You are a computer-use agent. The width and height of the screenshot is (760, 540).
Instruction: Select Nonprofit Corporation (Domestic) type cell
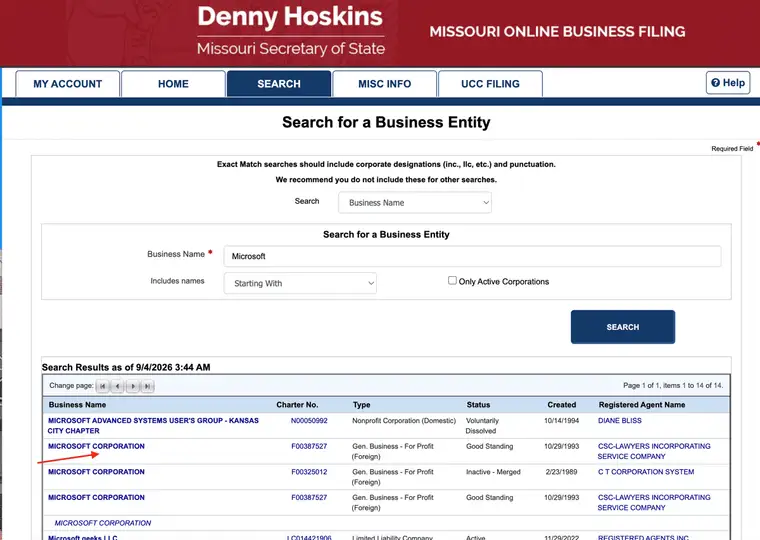[x=404, y=421]
